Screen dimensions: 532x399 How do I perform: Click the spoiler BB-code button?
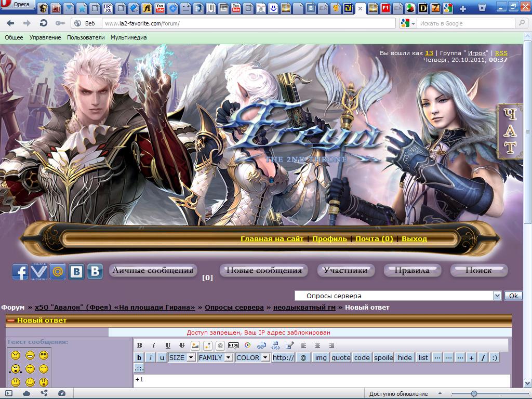(x=383, y=357)
